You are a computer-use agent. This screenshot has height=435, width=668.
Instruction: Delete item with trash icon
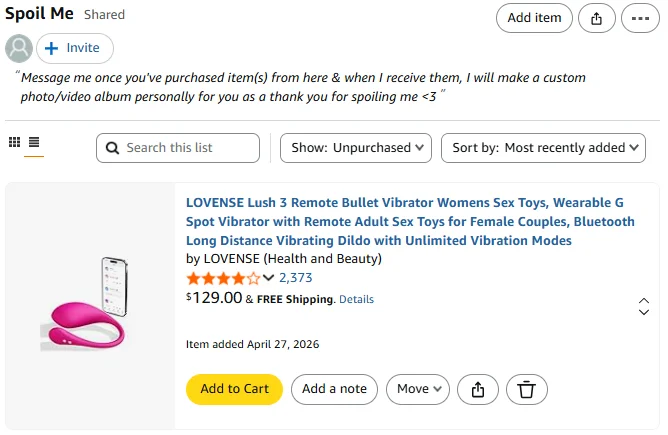point(527,389)
